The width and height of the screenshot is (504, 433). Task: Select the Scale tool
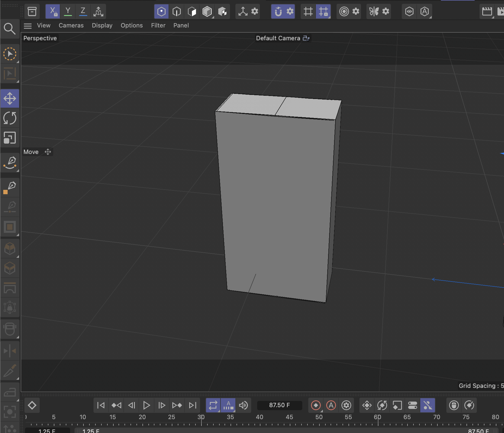point(10,138)
